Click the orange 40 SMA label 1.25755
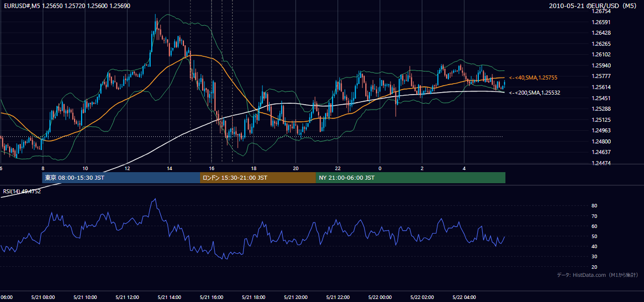 pyautogui.click(x=533, y=78)
